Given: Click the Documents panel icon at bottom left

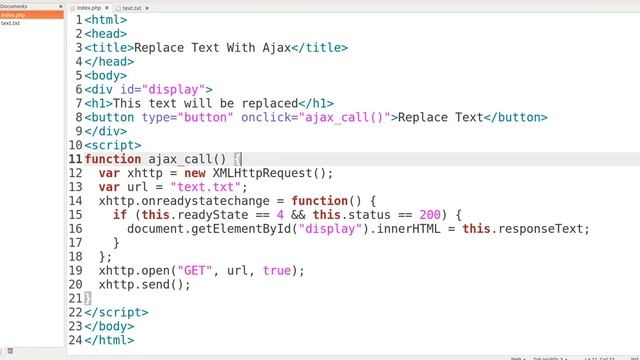Looking at the screenshot, I should pos(10,351).
